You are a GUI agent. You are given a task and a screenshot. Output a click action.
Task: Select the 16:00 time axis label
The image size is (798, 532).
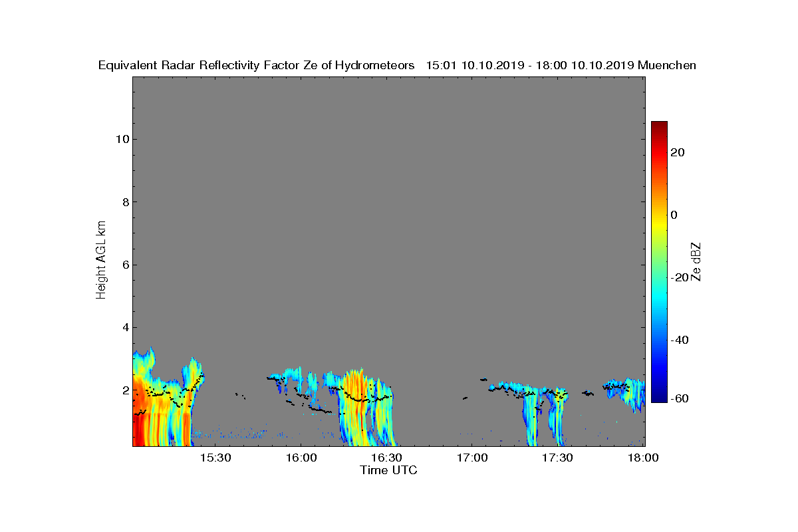click(301, 458)
